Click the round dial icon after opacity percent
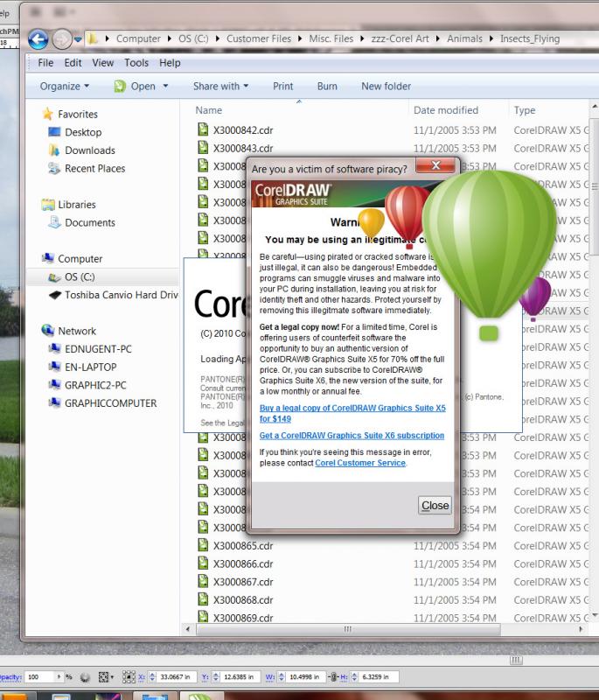Image resolution: width=599 pixels, height=700 pixels. click(85, 677)
